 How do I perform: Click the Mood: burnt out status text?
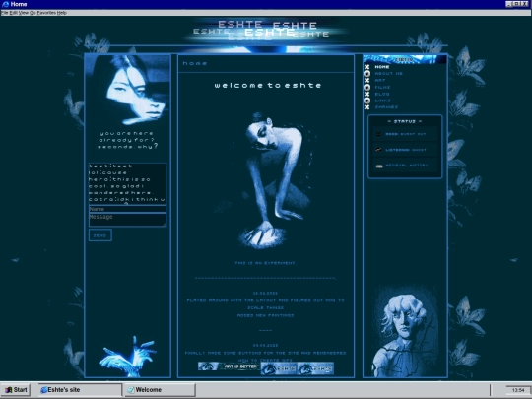point(406,134)
